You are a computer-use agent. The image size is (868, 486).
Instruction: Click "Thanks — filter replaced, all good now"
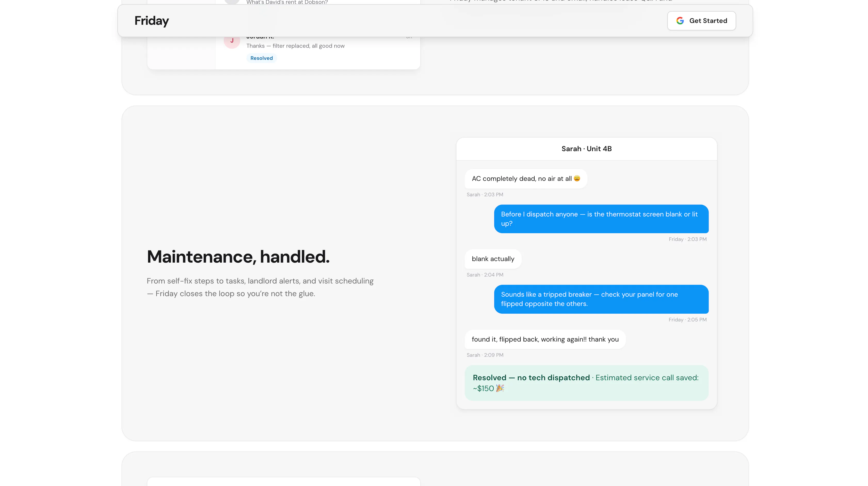point(295,46)
